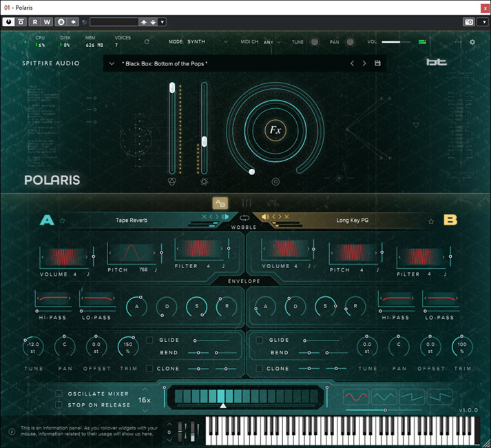Image resolution: width=491 pixels, height=448 pixels.
Task: Expand the preset browser chevron
Action: 112,63
